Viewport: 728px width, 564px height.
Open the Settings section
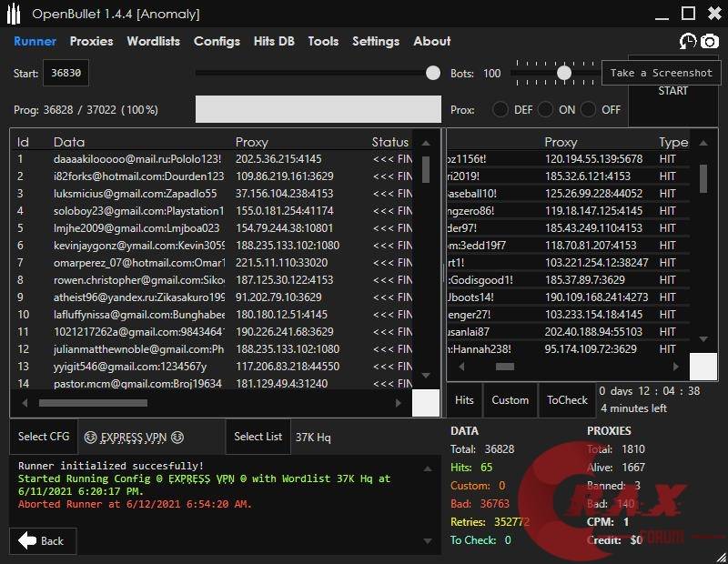pos(376,41)
